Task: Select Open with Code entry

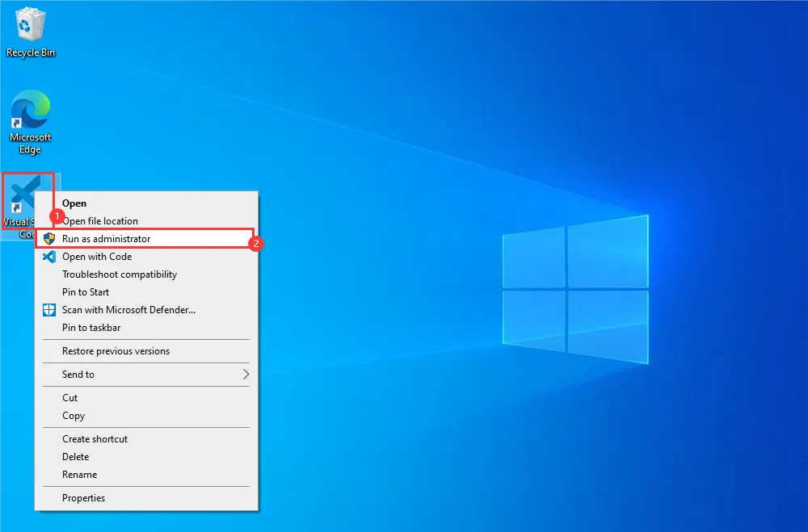Action: (x=97, y=257)
